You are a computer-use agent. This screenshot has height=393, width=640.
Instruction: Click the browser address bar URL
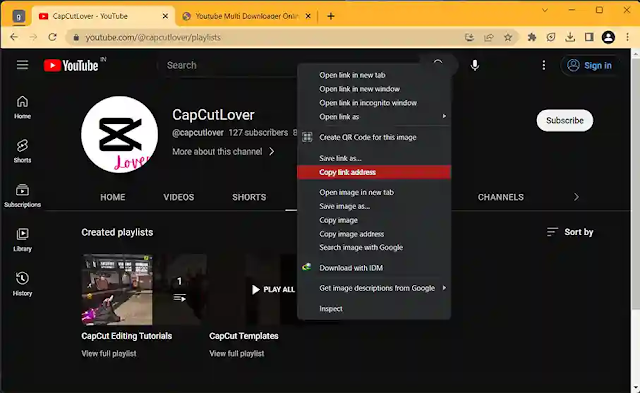[x=153, y=38]
